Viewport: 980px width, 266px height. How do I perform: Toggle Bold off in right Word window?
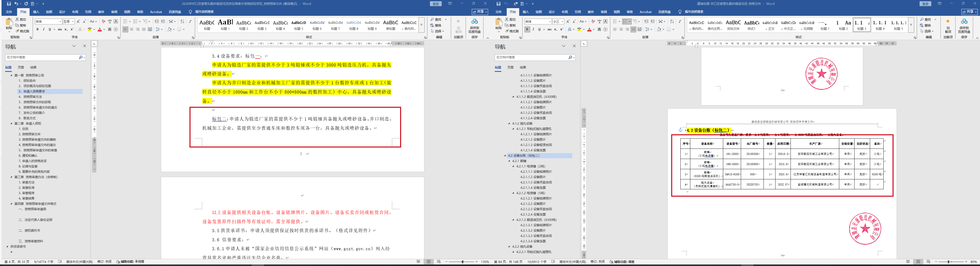527,29
